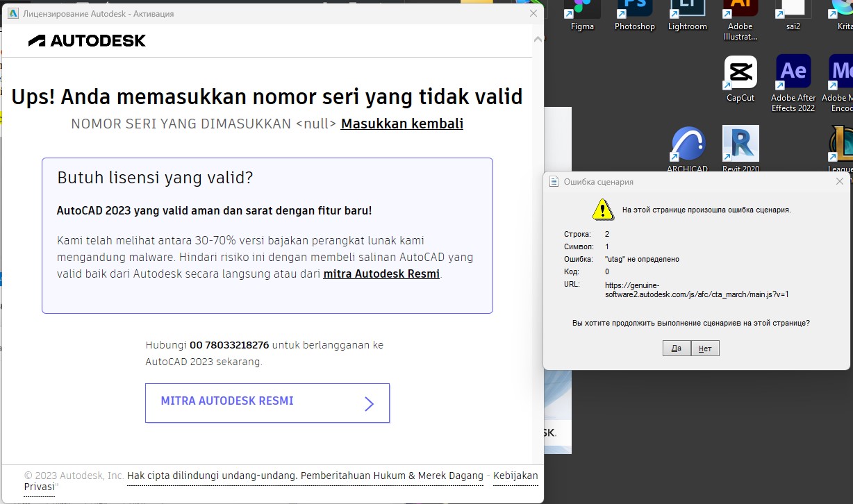Viewport: 853px width, 504px height.
Task: Click the script error dialog title icon
Action: coord(554,182)
